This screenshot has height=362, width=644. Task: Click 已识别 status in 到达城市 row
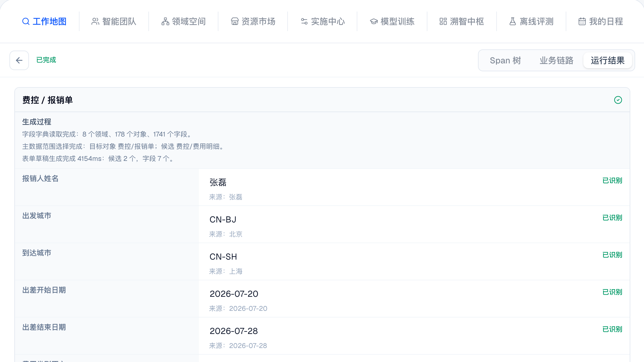click(612, 255)
